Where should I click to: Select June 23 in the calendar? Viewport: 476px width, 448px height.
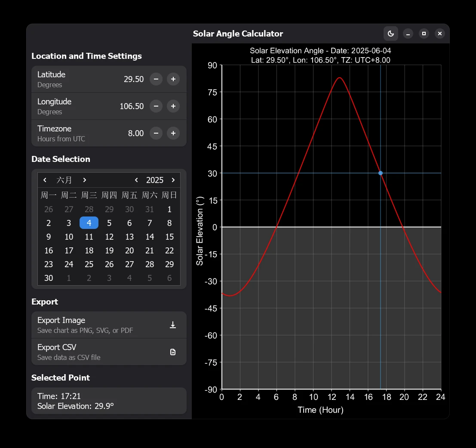click(x=49, y=265)
